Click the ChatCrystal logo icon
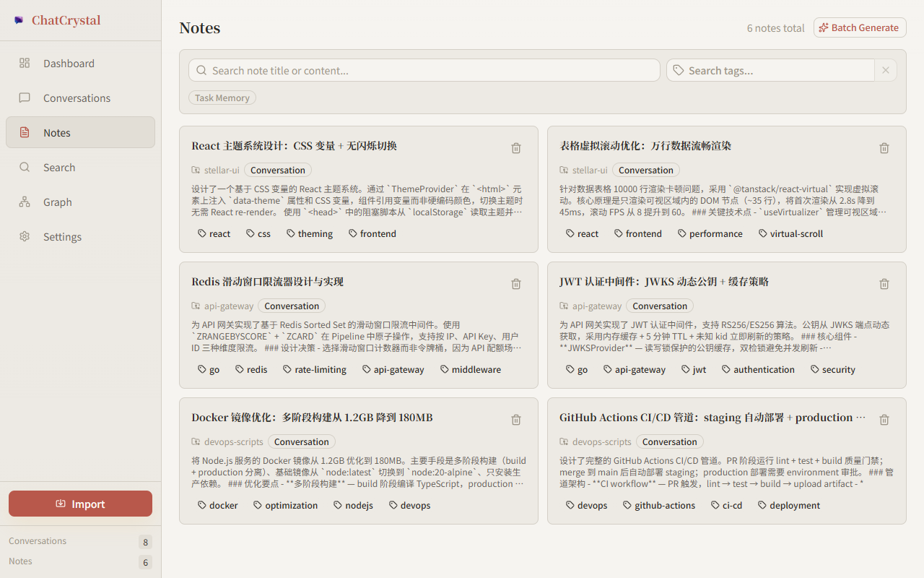The width and height of the screenshot is (924, 578). (x=19, y=20)
